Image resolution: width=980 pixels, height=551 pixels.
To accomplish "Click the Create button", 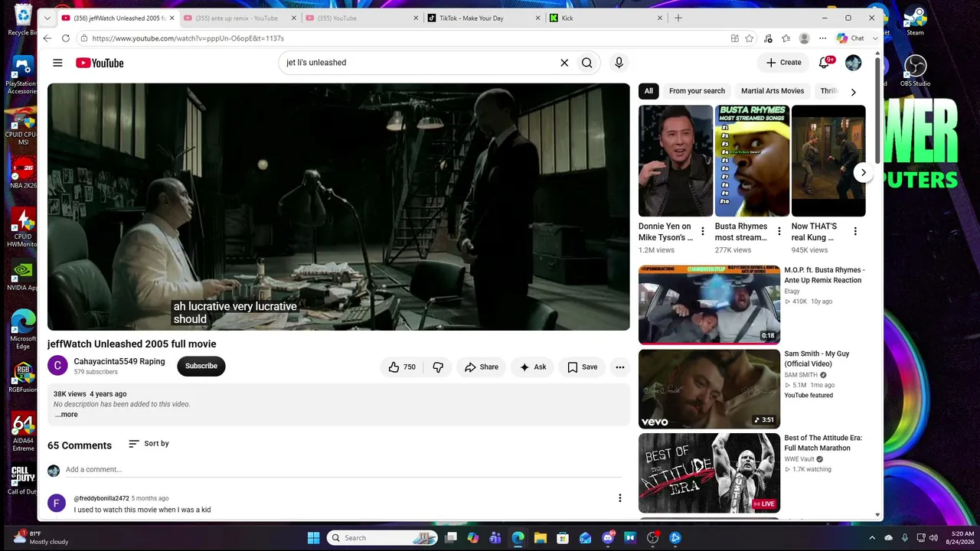I will point(783,63).
